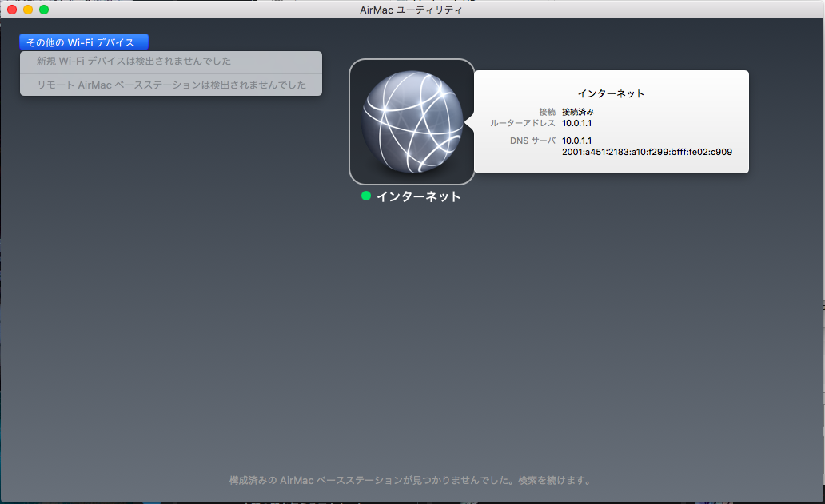Zoom the window with green button
This screenshot has width=825, height=504.
(44, 10)
